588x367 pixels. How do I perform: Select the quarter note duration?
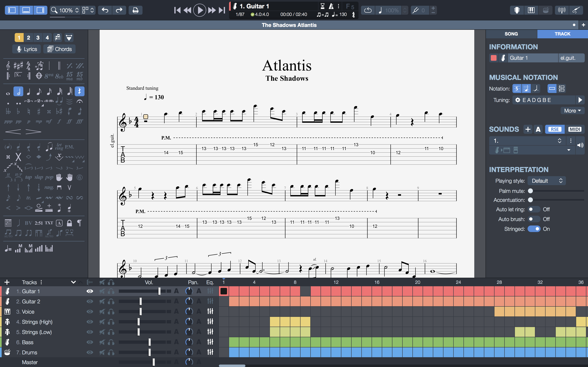28,92
